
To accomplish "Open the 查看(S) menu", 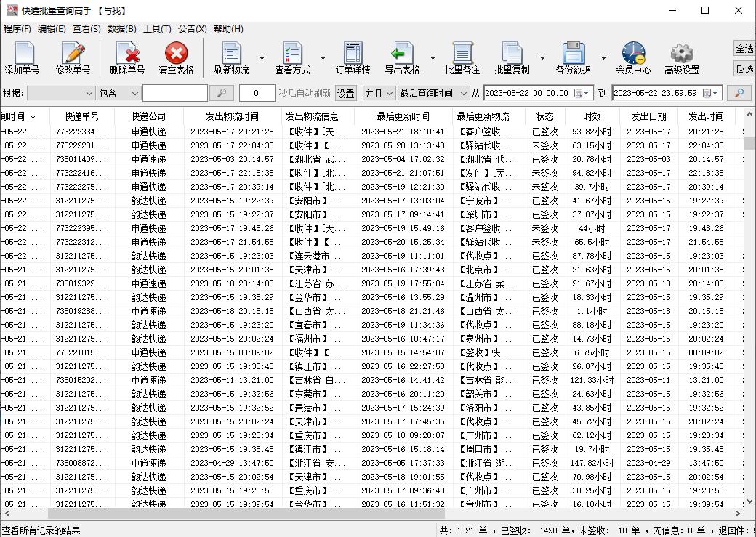I will [87, 29].
